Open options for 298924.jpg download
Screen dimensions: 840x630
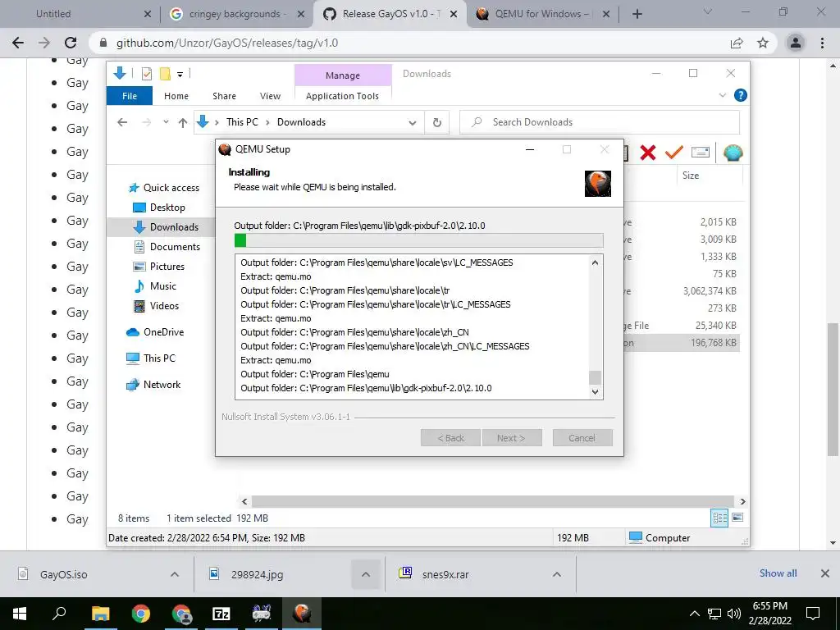(365, 574)
